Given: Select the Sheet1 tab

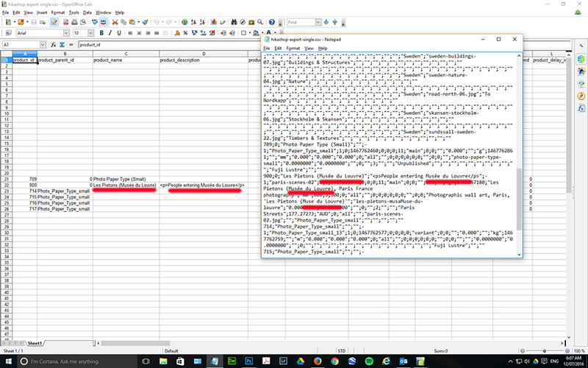Looking at the screenshot, I should 35,344.
